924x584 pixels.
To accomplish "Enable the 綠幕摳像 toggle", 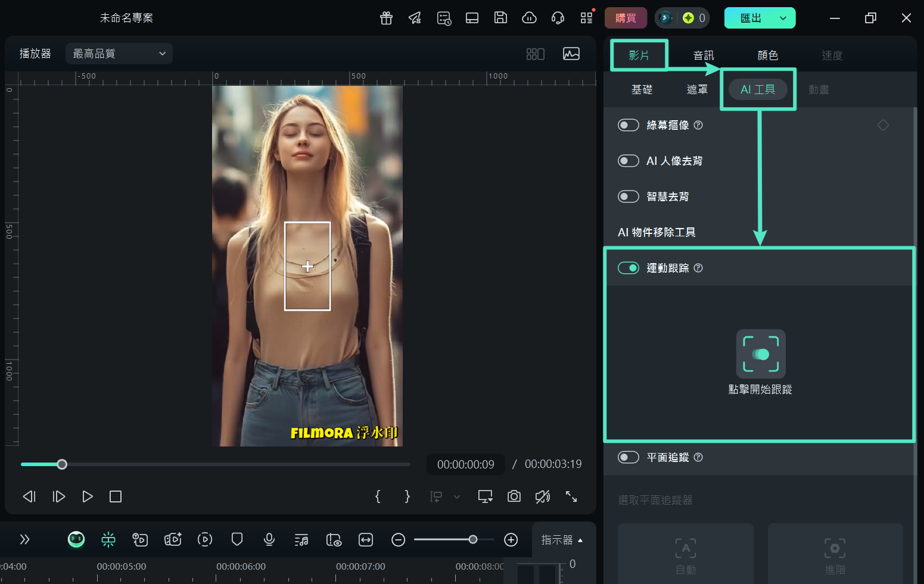I will click(629, 125).
